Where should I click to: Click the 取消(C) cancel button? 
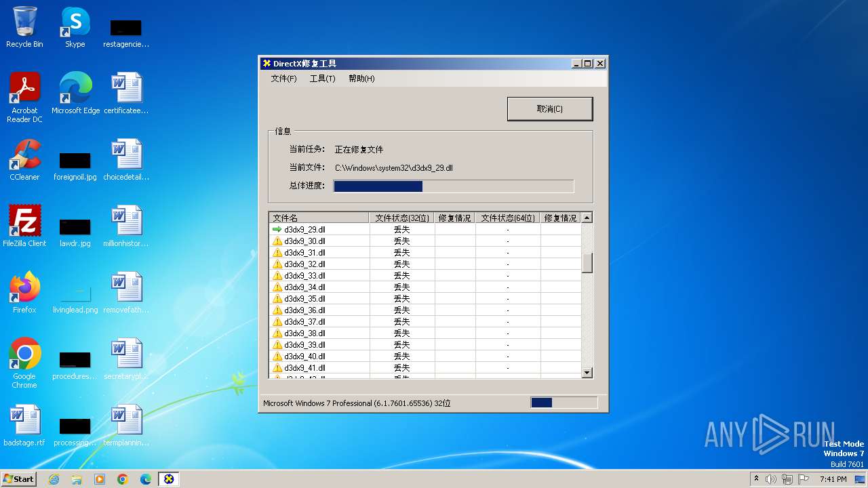point(550,109)
